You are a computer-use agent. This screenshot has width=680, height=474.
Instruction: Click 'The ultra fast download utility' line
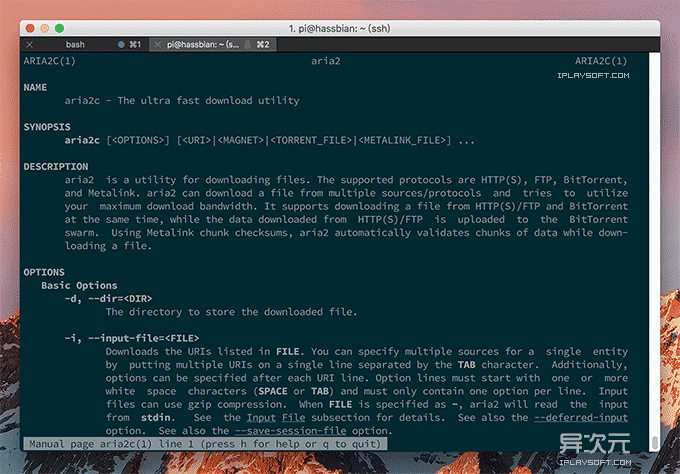pos(208,101)
